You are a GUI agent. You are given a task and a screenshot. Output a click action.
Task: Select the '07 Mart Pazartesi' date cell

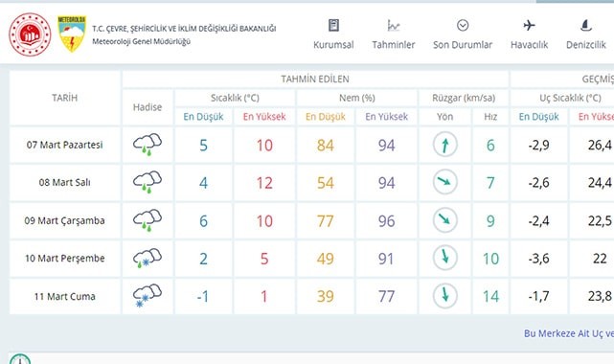point(64,145)
